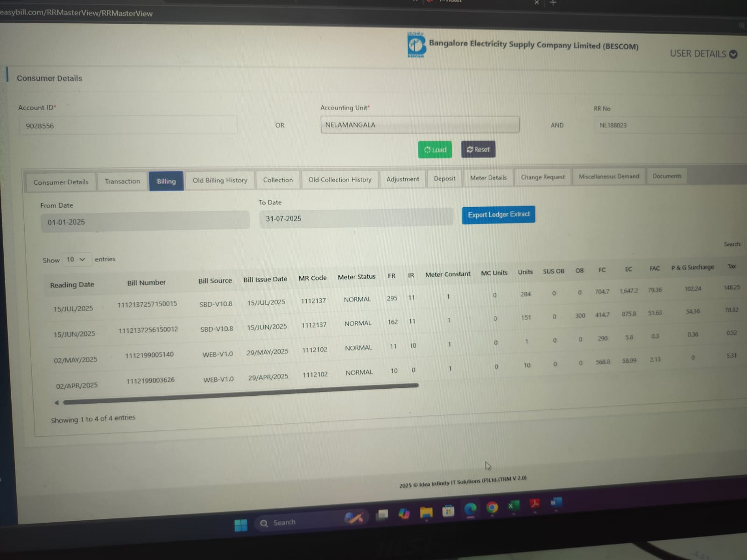Image resolution: width=747 pixels, height=560 pixels.
Task: Switch to the Transaction tab
Action: coord(122,181)
